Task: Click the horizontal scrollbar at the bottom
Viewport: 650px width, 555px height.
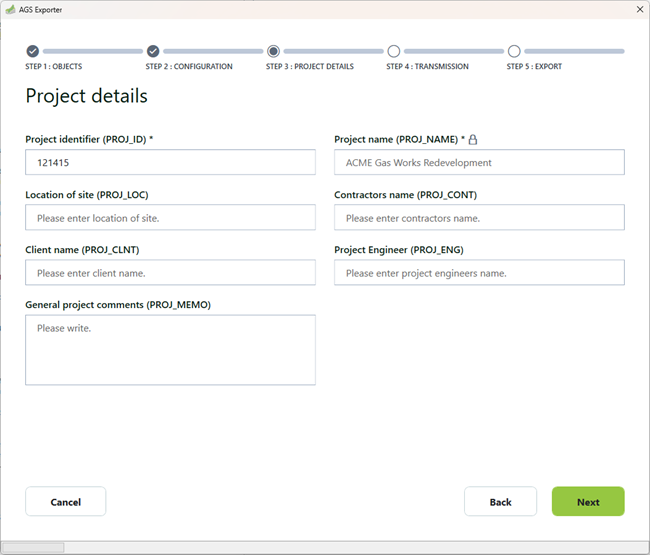Action: click(33, 548)
